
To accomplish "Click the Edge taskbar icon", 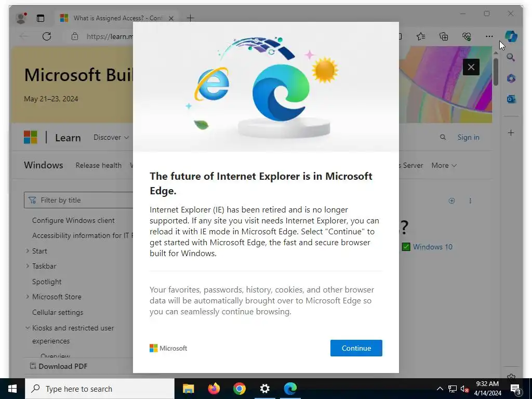I will point(290,389).
